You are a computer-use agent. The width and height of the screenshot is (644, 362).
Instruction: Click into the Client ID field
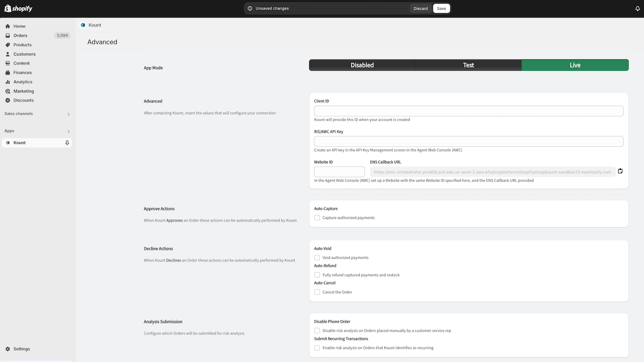(x=469, y=111)
